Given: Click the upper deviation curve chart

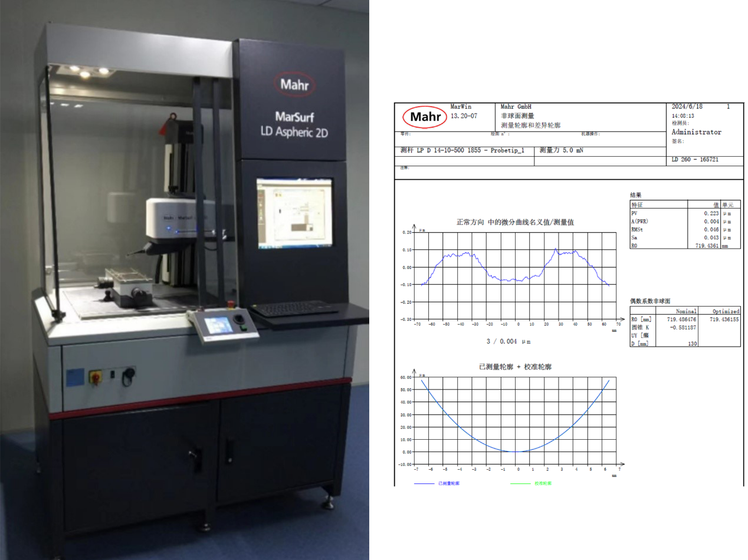Looking at the screenshot, I should pos(517,276).
